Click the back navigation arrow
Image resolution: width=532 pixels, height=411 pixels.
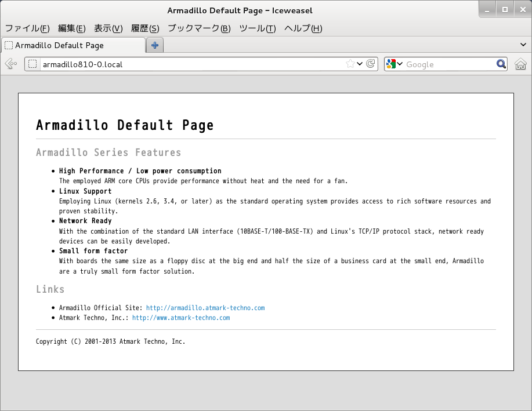click(11, 64)
